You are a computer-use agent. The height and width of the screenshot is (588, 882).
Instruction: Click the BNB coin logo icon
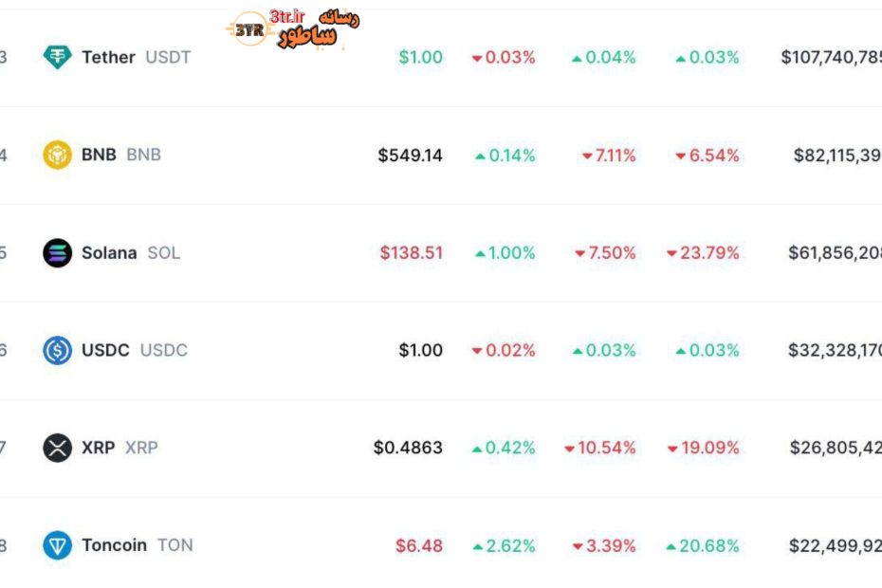(x=57, y=155)
